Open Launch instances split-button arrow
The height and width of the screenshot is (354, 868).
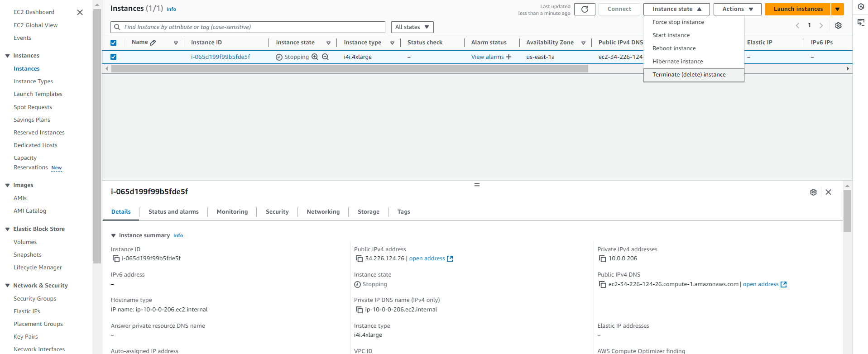click(838, 9)
